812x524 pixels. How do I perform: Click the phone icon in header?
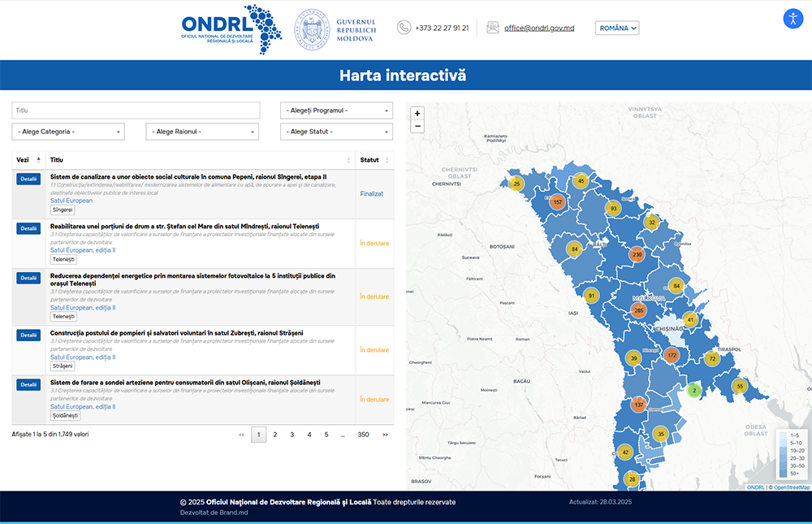pyautogui.click(x=404, y=28)
